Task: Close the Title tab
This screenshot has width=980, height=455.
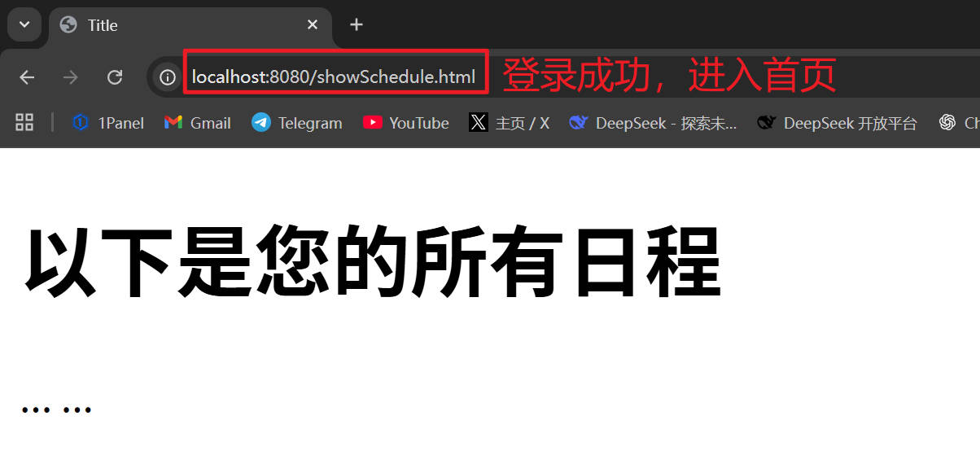Action: [x=313, y=25]
